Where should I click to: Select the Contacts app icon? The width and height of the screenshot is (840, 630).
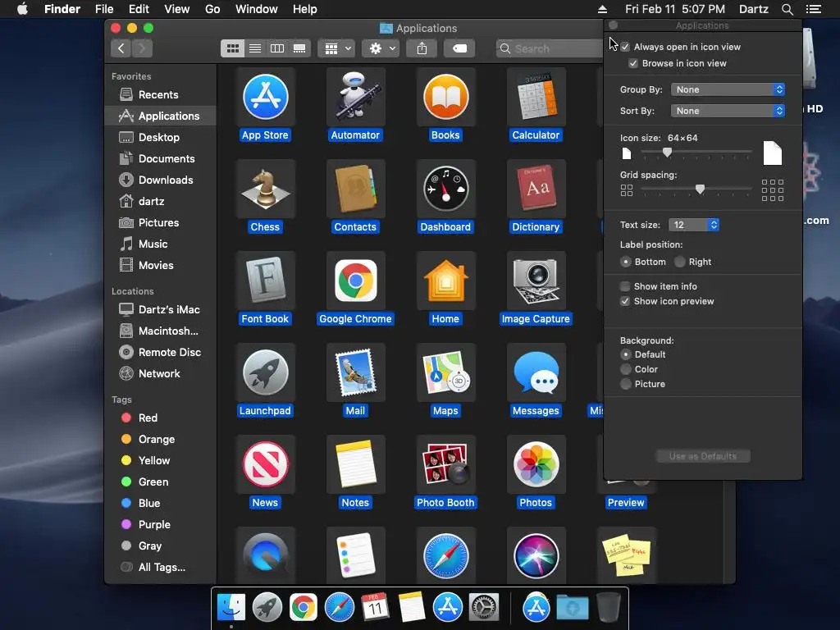[x=356, y=189]
